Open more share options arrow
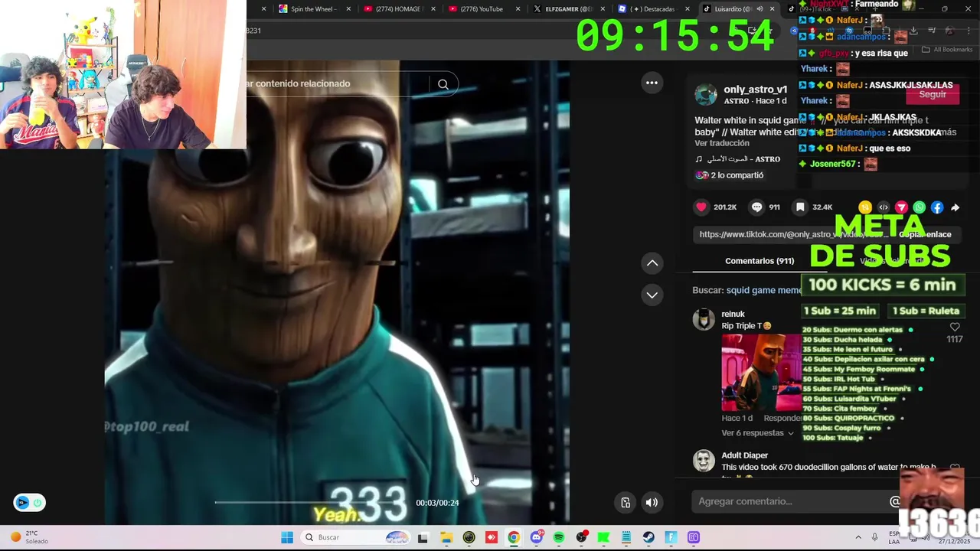The image size is (980, 551). [x=955, y=207]
